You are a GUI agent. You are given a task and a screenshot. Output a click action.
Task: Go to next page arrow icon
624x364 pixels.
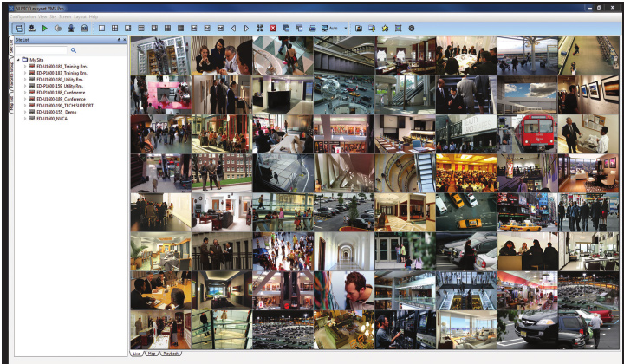coord(246,28)
